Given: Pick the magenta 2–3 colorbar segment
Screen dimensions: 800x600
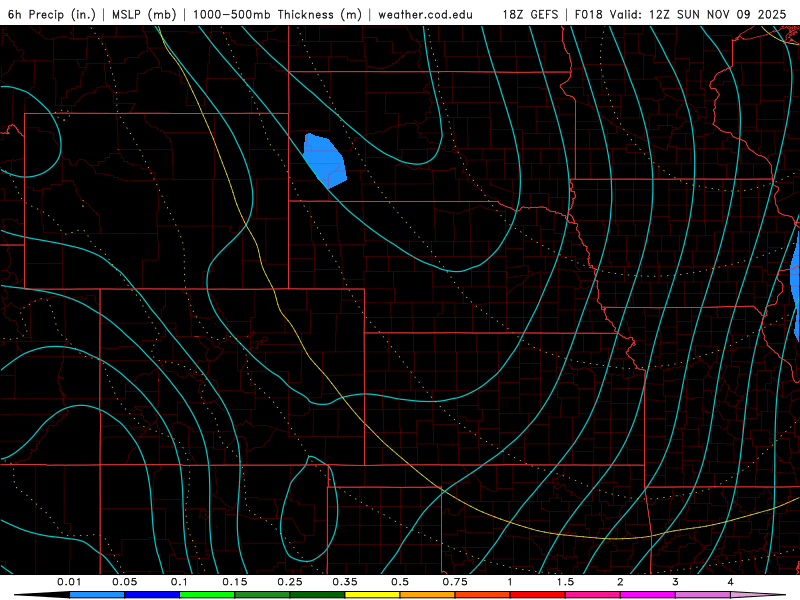Looking at the screenshot, I should pos(648,595).
